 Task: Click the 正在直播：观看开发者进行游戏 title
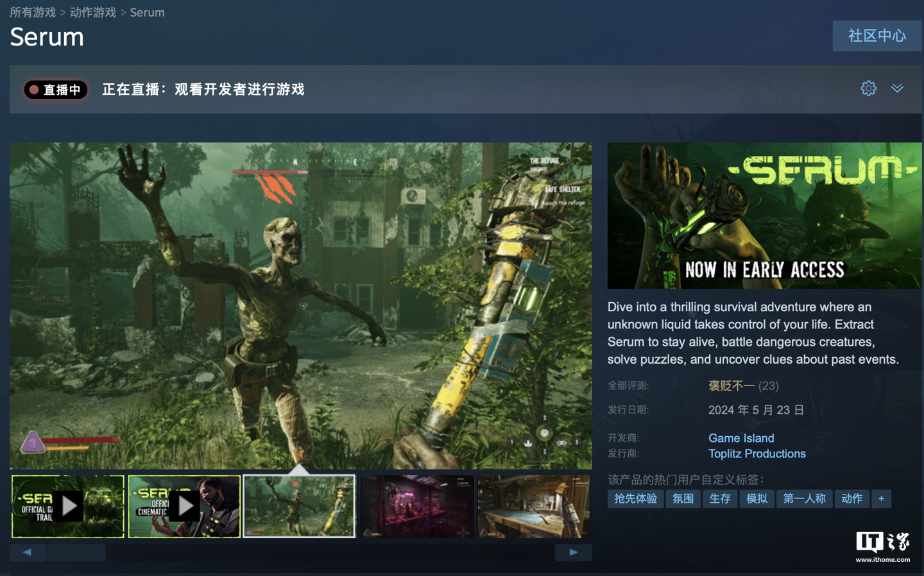pyautogui.click(x=203, y=89)
